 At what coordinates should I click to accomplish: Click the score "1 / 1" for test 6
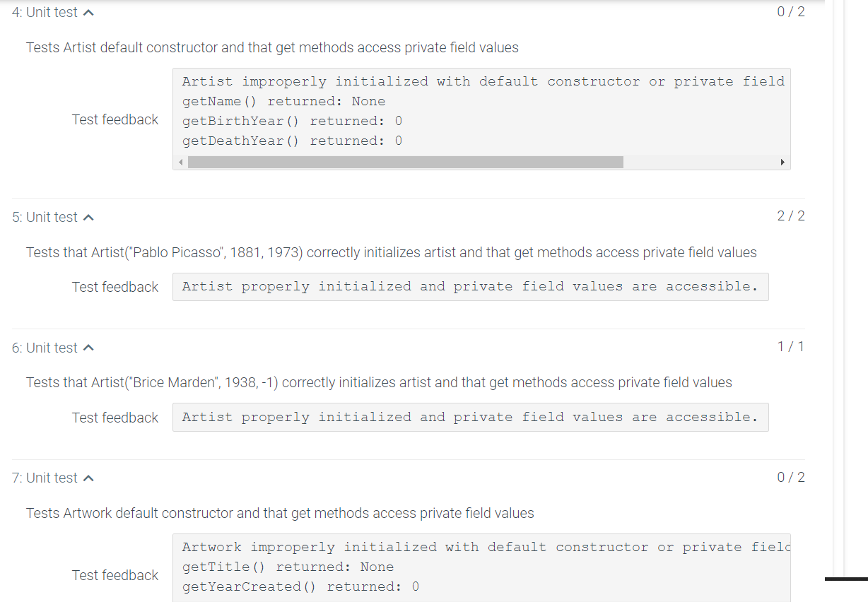[x=790, y=346]
